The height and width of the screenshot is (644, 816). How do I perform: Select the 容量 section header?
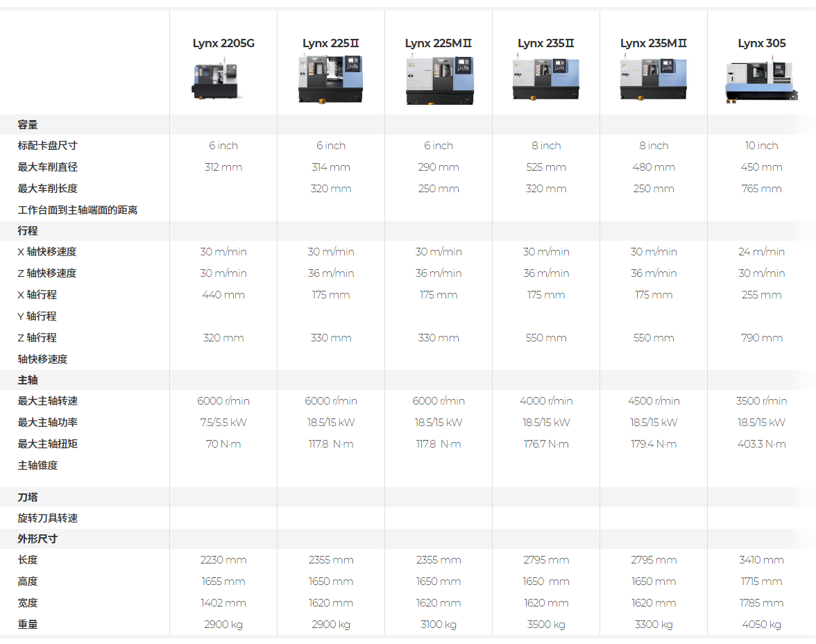point(28,125)
